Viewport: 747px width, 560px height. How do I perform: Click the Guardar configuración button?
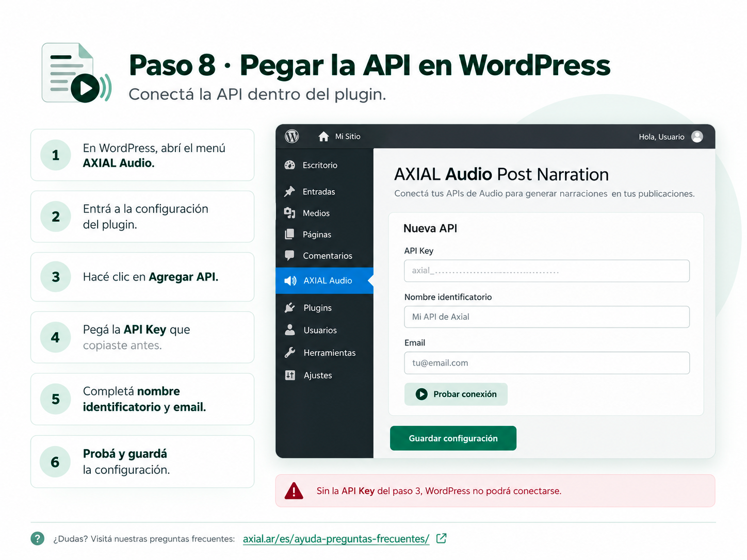click(453, 438)
